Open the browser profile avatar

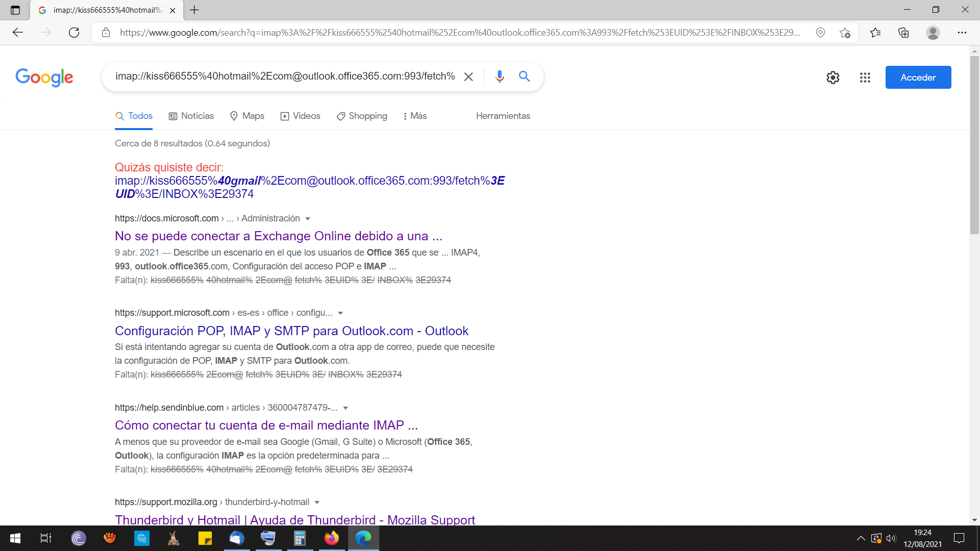pos(933,33)
